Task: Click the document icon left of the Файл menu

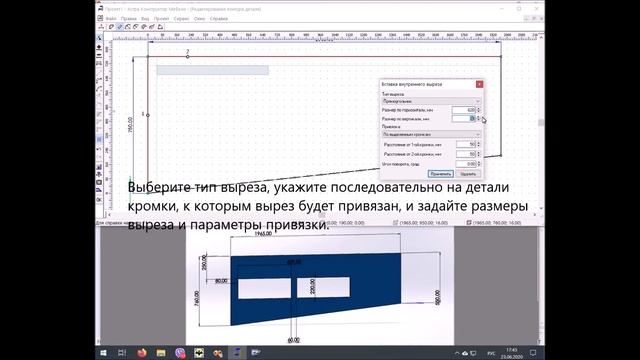Action: pyautogui.click(x=100, y=18)
